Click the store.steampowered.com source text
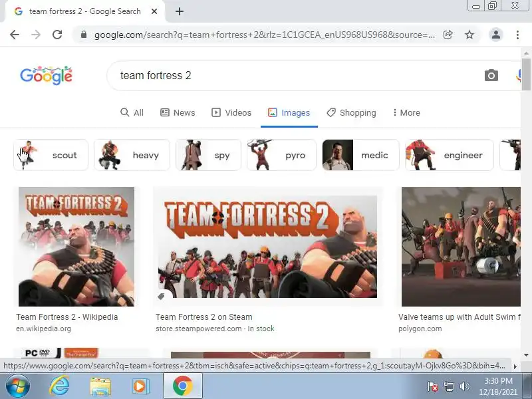The image size is (532, 399). [x=198, y=329]
